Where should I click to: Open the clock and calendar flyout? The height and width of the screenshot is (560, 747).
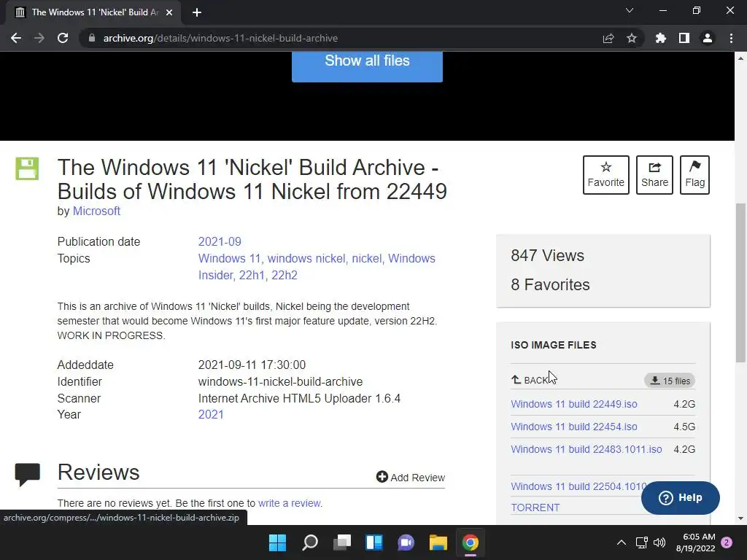pyautogui.click(x=695, y=542)
